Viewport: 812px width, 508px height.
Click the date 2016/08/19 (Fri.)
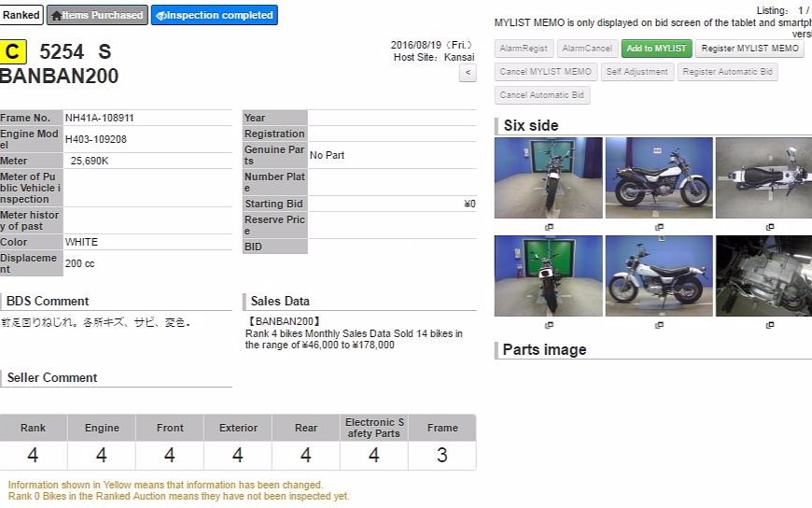pos(431,45)
